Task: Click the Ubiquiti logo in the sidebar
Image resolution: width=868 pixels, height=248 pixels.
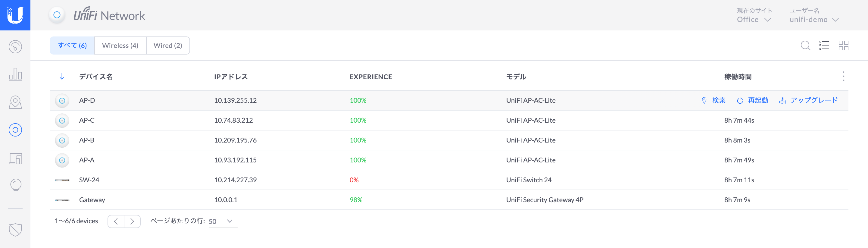Action: point(15,15)
